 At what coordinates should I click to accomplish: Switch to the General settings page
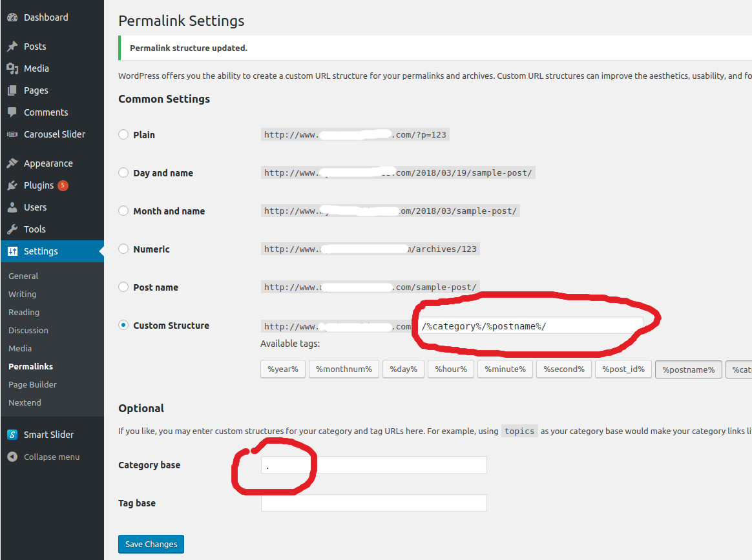click(x=23, y=276)
